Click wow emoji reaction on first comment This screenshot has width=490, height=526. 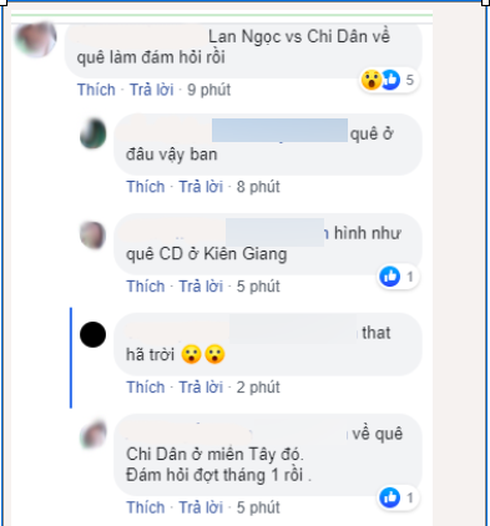371,80
